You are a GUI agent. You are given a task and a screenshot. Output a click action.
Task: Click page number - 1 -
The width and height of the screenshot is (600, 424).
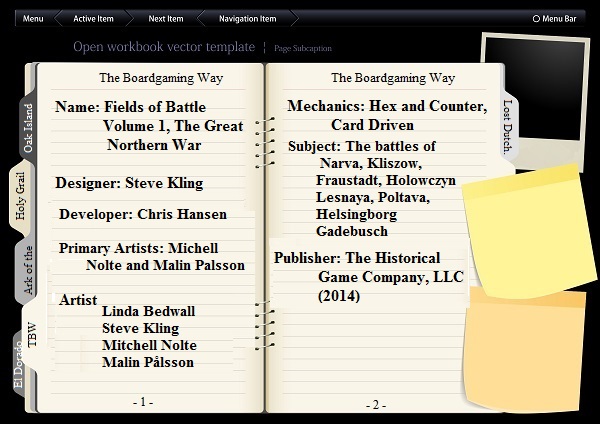(x=143, y=402)
